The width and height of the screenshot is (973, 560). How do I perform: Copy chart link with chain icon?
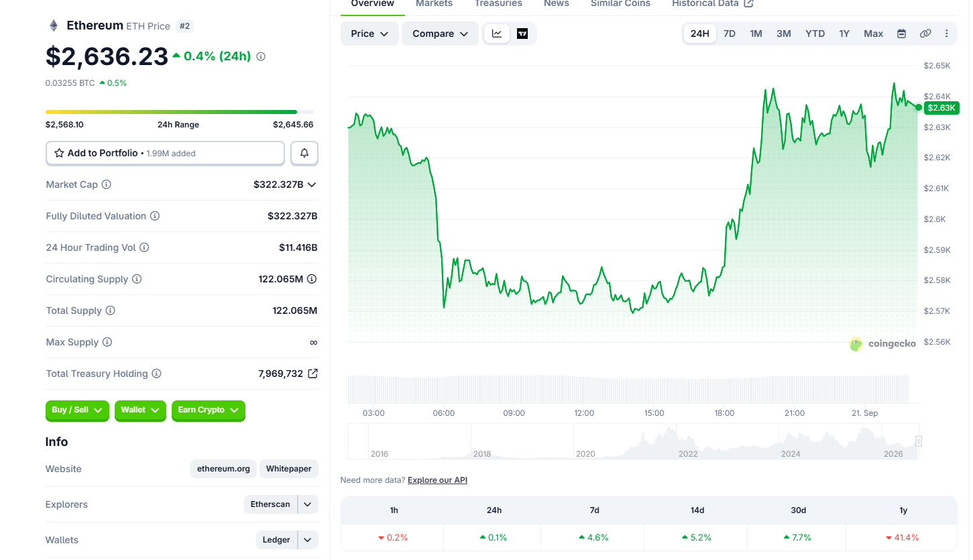pos(925,34)
